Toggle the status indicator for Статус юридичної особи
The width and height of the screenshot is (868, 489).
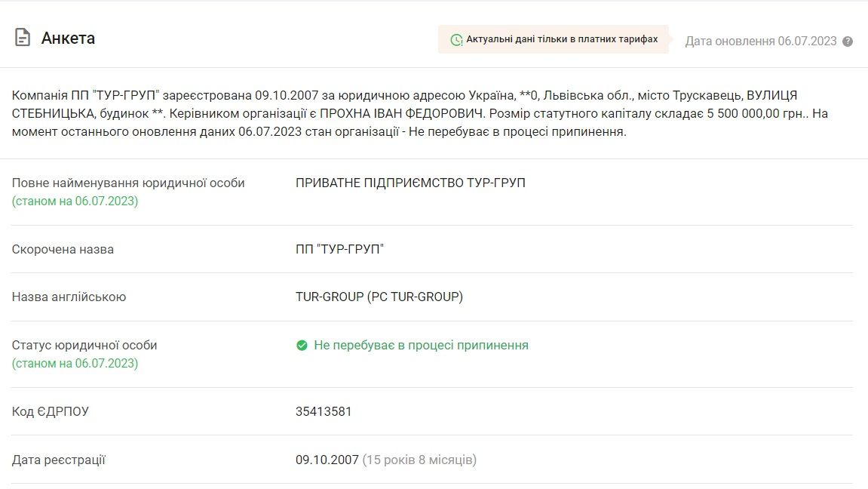(x=300, y=345)
